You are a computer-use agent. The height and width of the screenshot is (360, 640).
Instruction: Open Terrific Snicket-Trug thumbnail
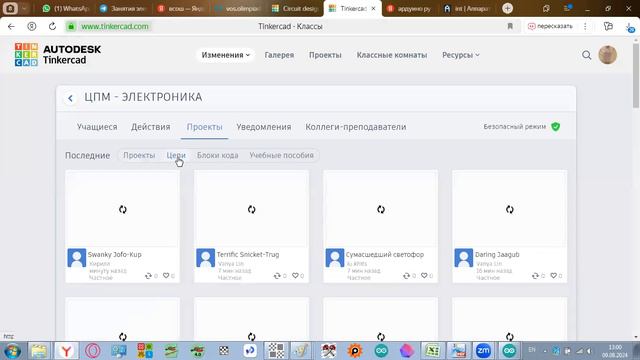251,209
